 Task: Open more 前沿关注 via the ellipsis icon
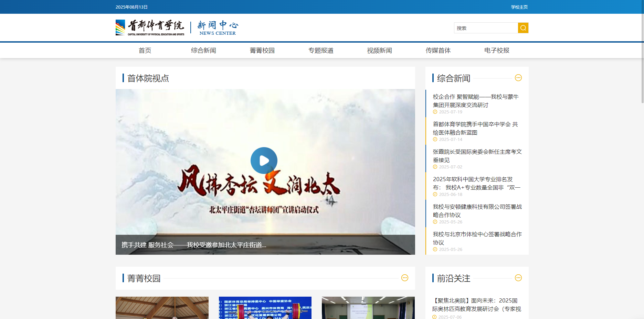pyautogui.click(x=518, y=278)
